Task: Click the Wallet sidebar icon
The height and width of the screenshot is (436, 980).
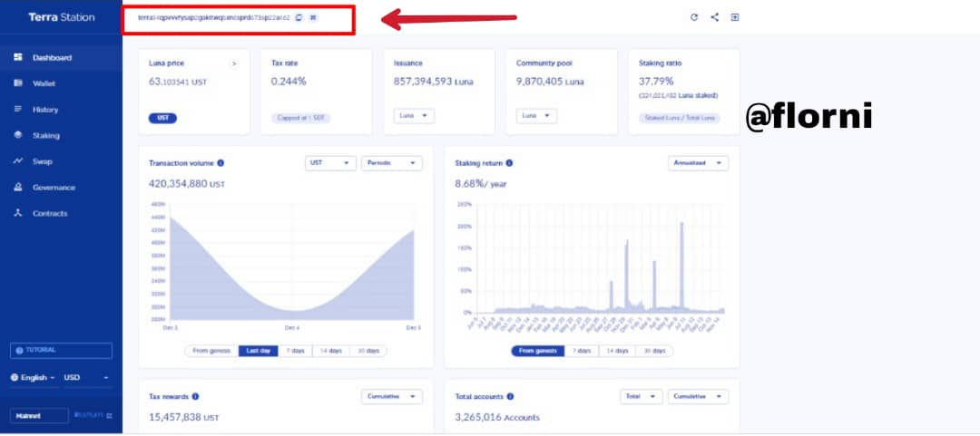Action: (x=18, y=83)
